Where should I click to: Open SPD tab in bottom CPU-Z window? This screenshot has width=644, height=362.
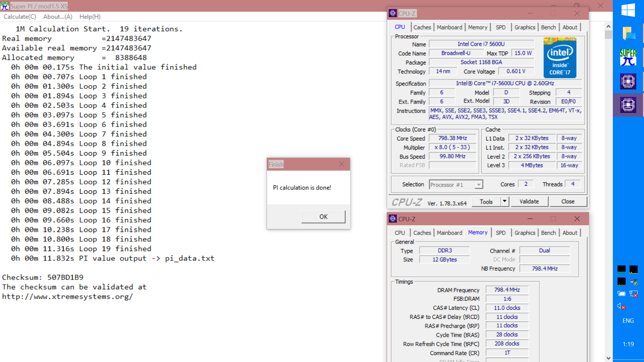pos(500,233)
